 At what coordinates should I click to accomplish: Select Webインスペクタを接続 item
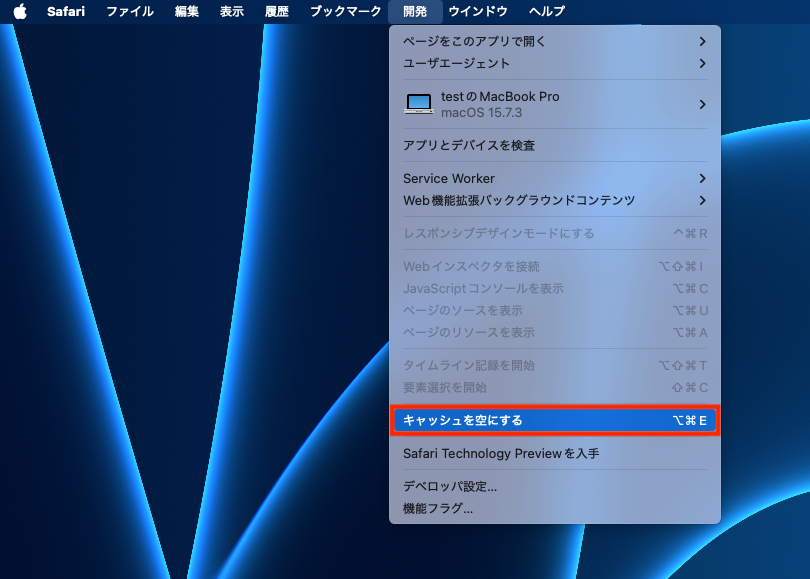(x=555, y=267)
